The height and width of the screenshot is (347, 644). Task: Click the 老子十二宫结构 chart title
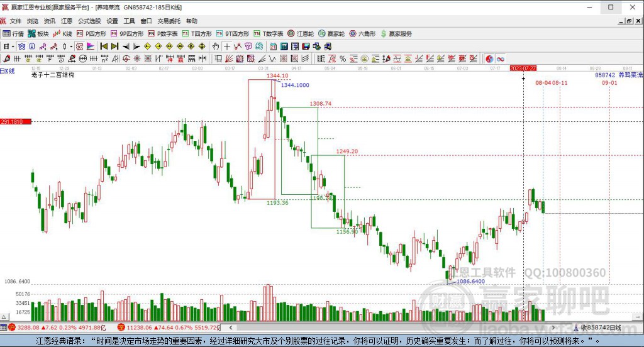click(x=53, y=75)
